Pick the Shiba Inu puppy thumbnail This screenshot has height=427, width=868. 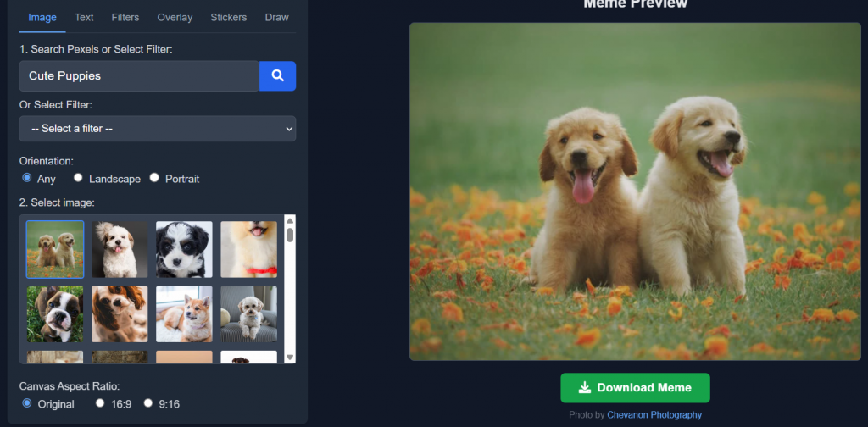click(184, 313)
